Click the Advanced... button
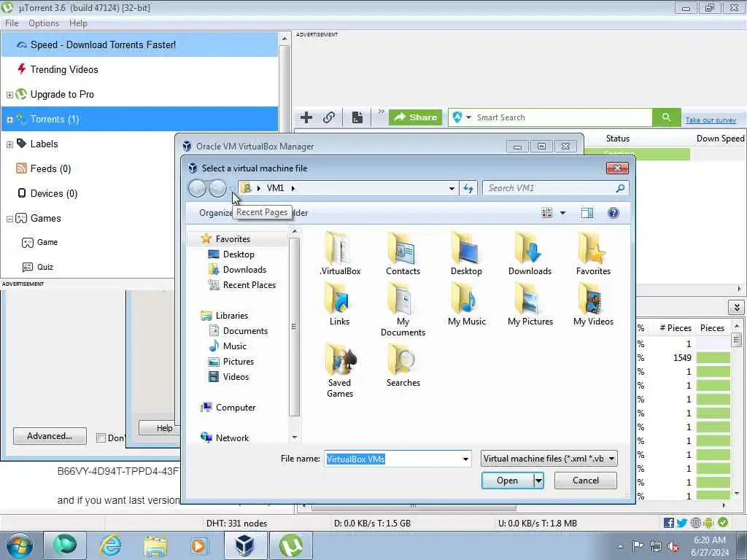This screenshot has height=560, width=747. pyautogui.click(x=50, y=436)
